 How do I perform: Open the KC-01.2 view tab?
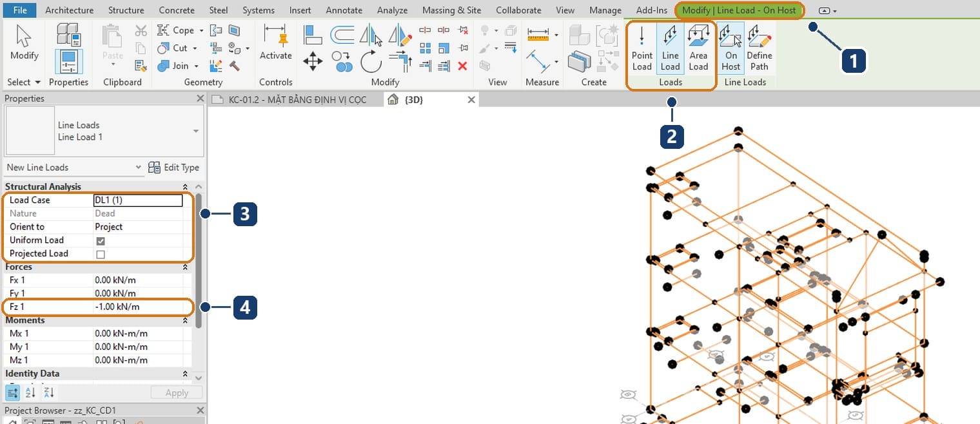(x=297, y=99)
